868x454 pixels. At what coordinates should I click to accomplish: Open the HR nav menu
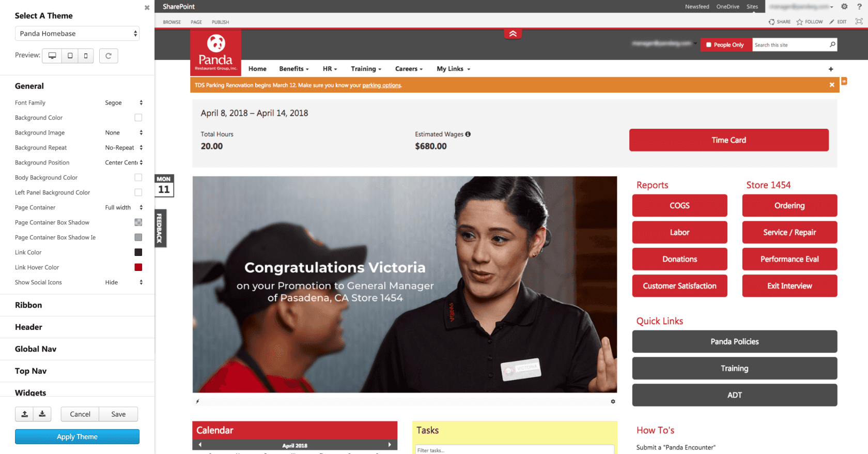(x=330, y=69)
